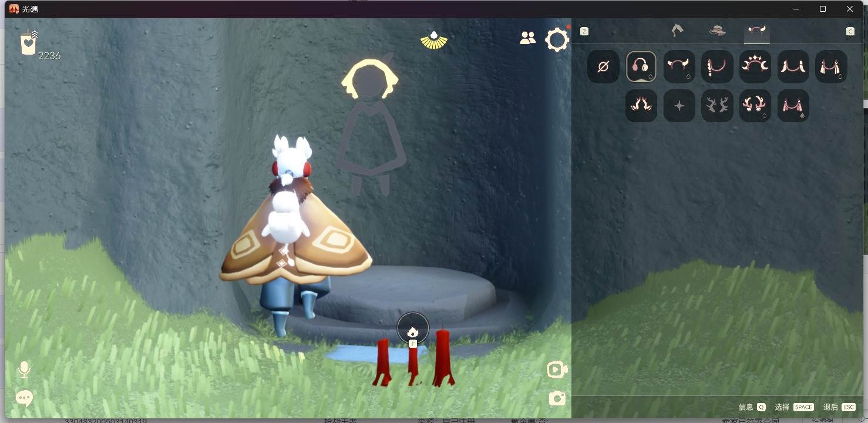868x423 pixels.
Task: Click the 选择 select button
Action: [x=794, y=407]
